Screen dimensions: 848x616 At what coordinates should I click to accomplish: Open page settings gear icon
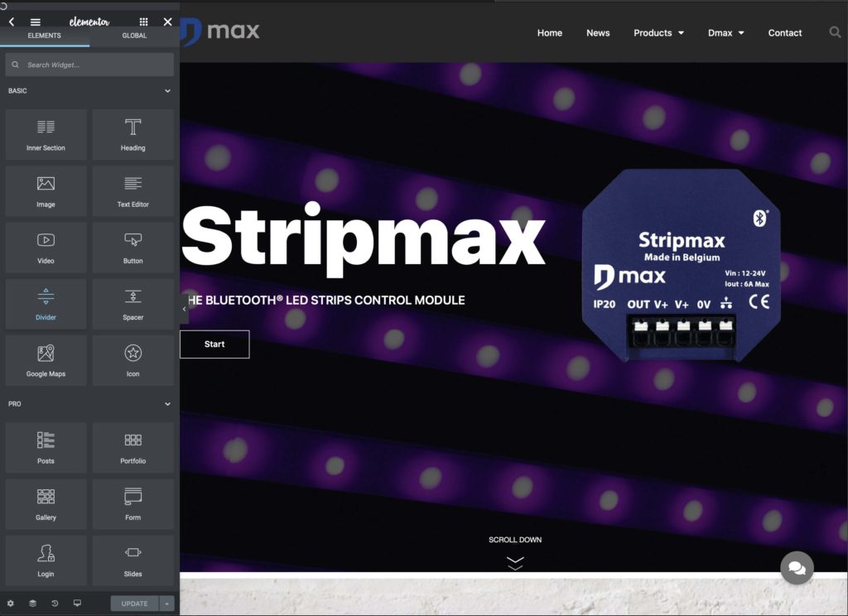point(11,604)
